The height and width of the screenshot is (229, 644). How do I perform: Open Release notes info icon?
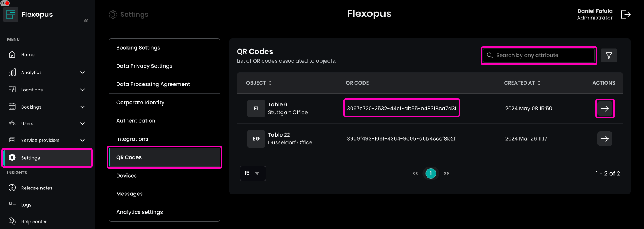tap(12, 188)
